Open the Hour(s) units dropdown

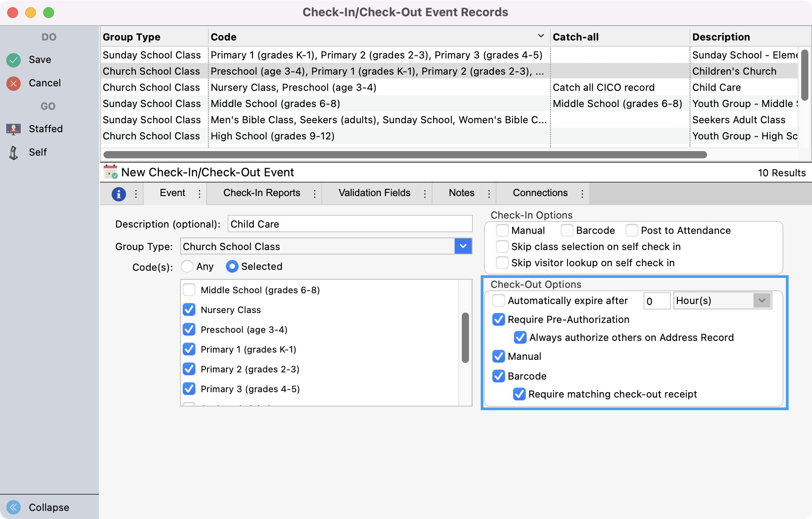[x=761, y=300]
